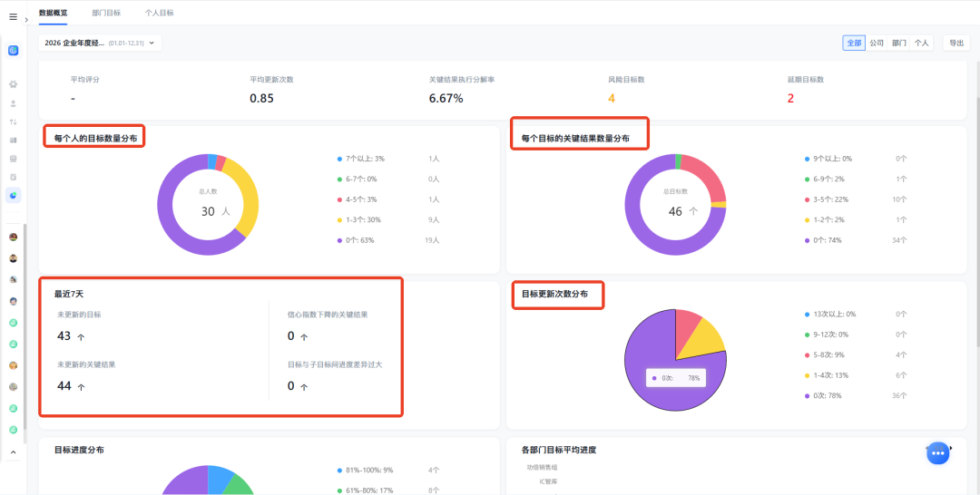Switch to the 个人目标 tab
This screenshot has height=495, width=980.
tap(160, 13)
